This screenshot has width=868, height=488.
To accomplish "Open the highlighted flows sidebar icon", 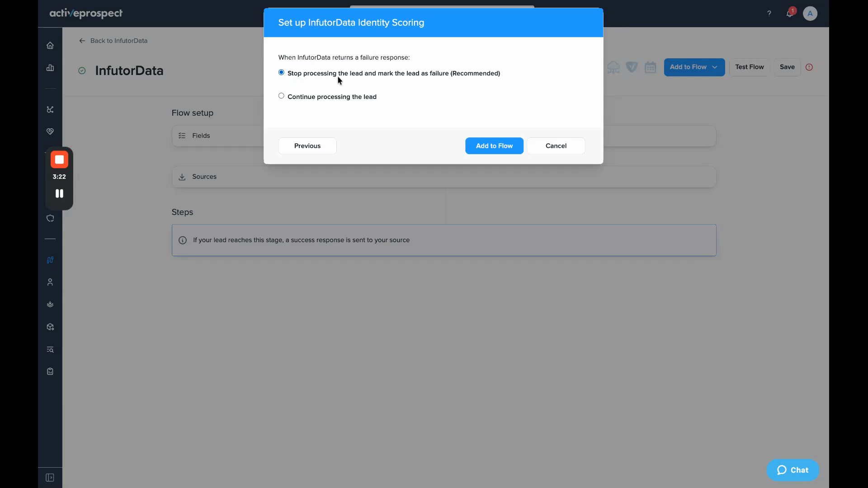I will coord(50,260).
